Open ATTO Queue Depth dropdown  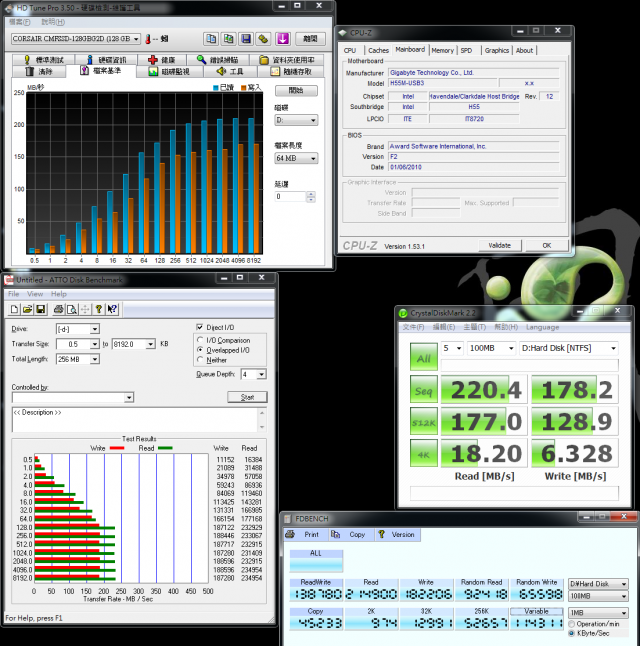click(x=253, y=374)
